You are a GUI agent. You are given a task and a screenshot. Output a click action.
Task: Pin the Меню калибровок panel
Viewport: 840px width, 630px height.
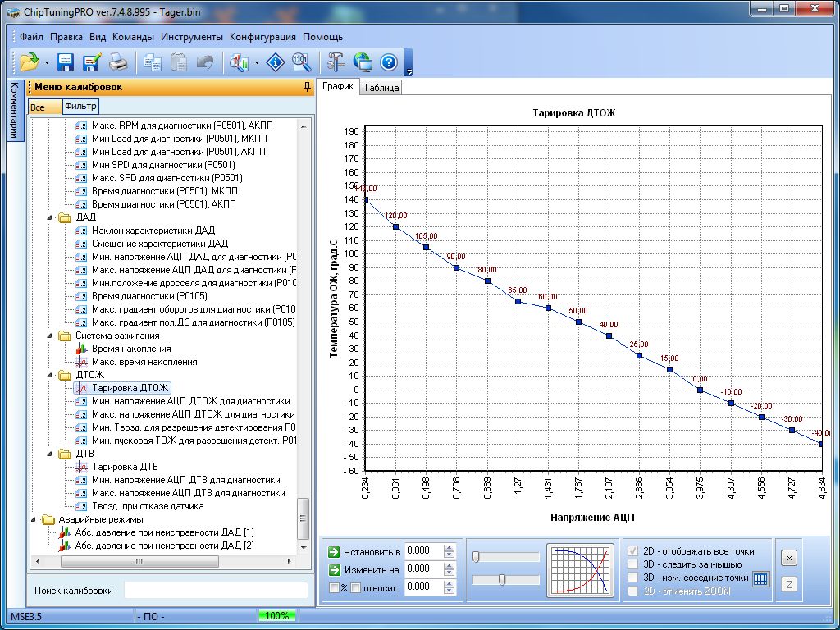(x=307, y=87)
